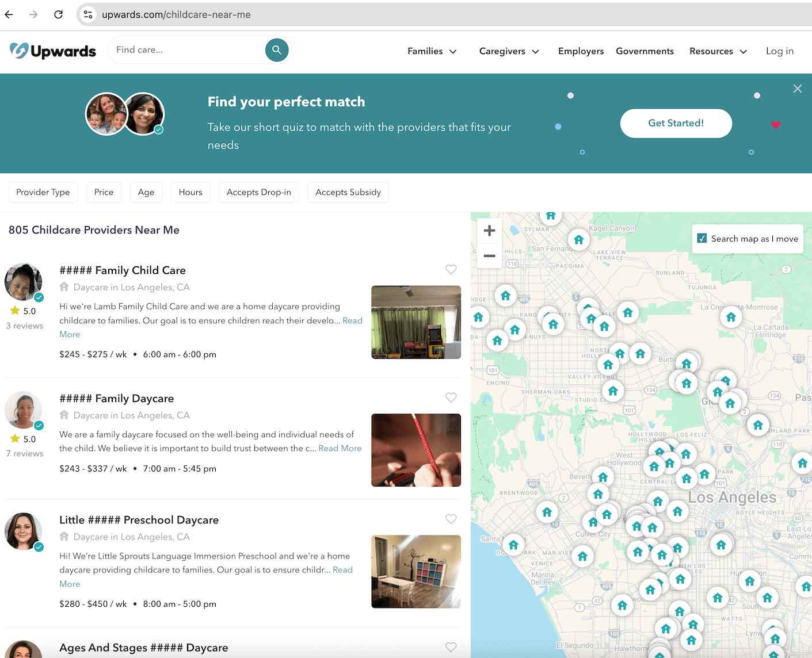Viewport: 812px width, 658px height.
Task: Click the map house pin near Sherman Oaks
Action: tap(613, 391)
